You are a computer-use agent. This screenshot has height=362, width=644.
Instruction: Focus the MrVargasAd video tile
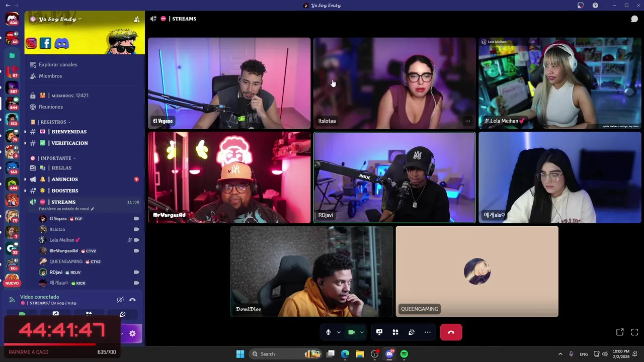(x=229, y=177)
